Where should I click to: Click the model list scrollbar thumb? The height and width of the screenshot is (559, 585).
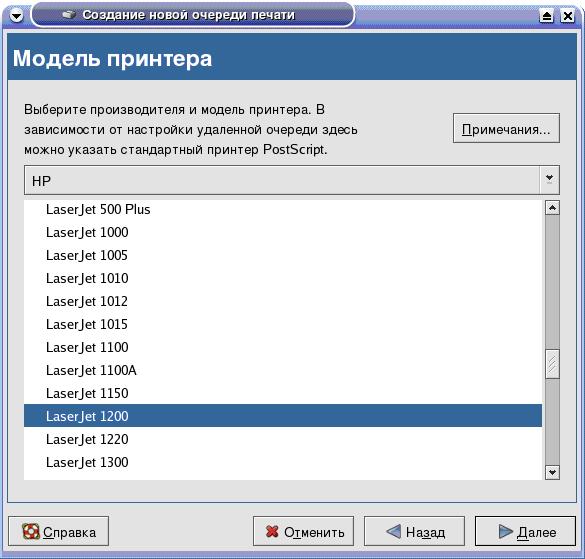coord(552,364)
